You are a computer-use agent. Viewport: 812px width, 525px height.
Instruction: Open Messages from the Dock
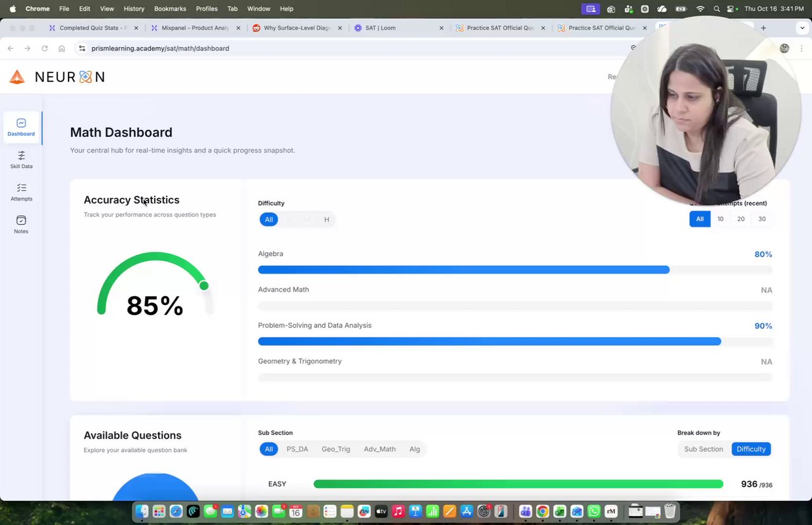pyautogui.click(x=210, y=511)
